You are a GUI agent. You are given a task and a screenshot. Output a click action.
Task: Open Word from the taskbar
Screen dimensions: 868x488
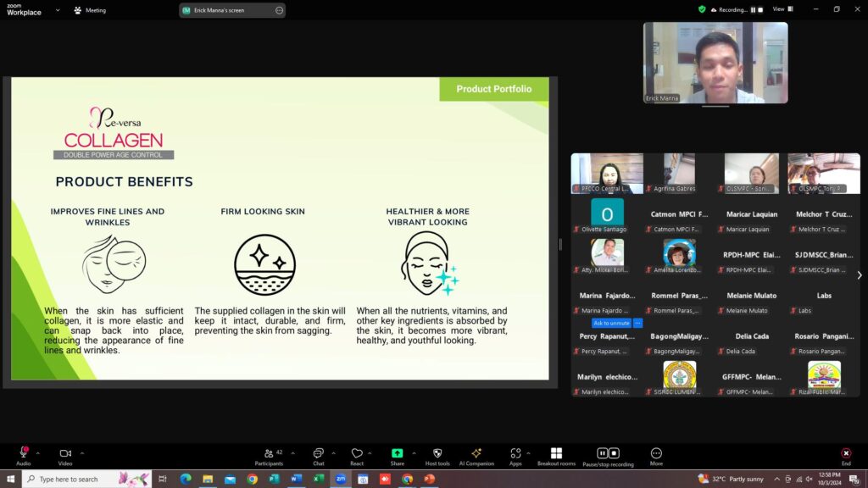tap(296, 479)
